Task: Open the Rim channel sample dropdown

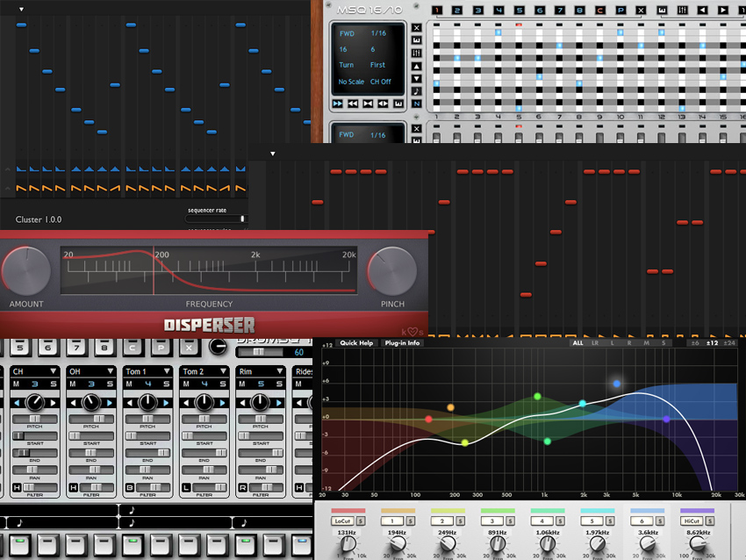Action: pos(280,371)
